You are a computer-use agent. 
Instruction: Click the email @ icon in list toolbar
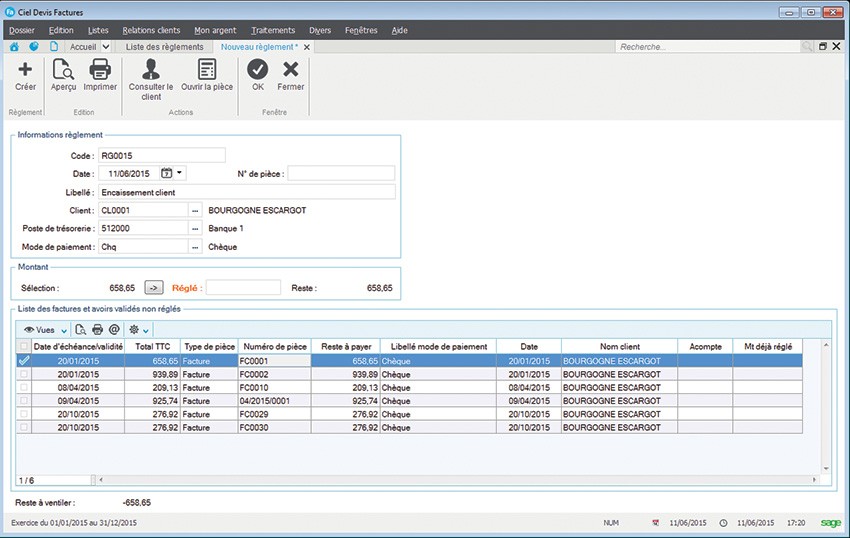(114, 329)
